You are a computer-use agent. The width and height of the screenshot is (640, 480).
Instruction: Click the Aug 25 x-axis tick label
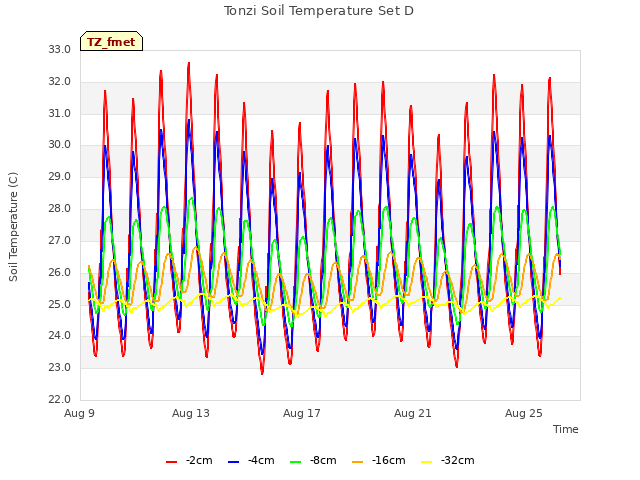pyautogui.click(x=524, y=413)
